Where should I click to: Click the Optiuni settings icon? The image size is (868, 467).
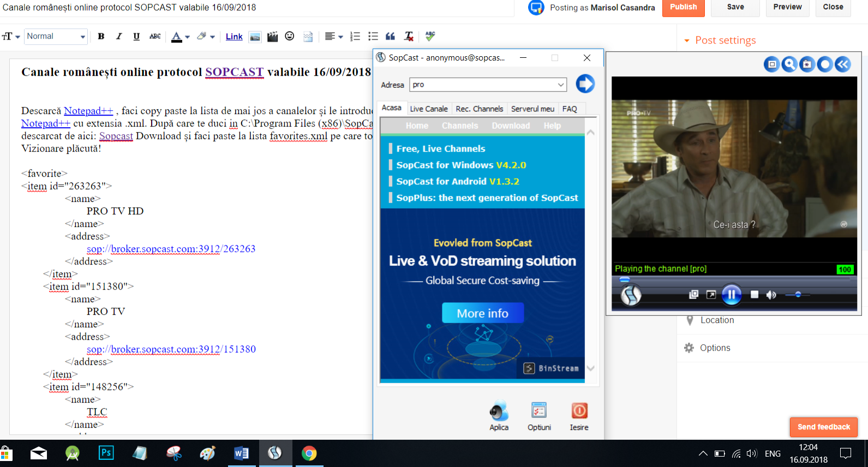coord(539,416)
